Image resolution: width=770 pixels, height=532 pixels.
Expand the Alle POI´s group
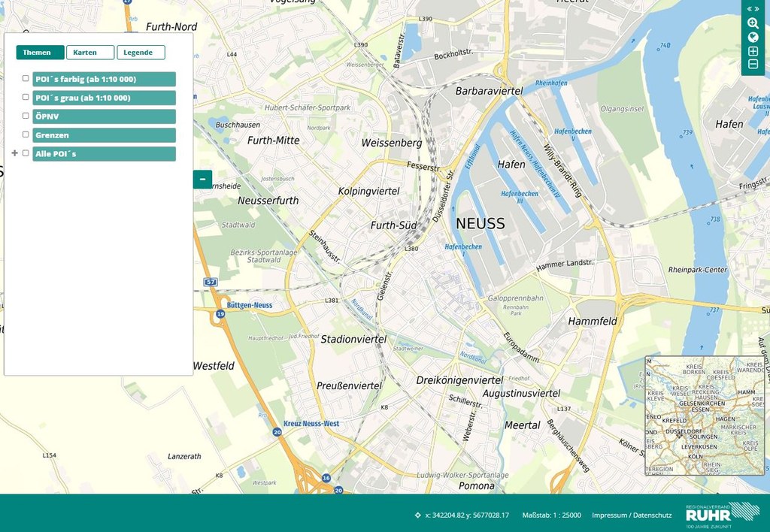15,153
